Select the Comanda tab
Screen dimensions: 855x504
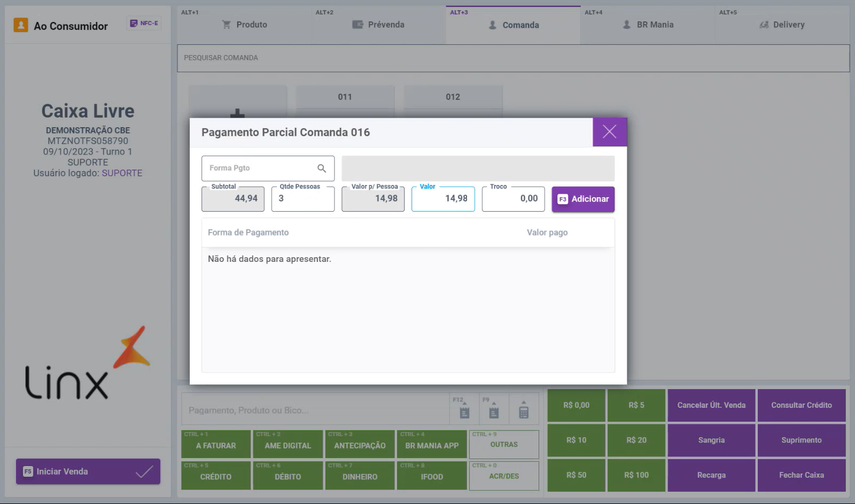514,25
